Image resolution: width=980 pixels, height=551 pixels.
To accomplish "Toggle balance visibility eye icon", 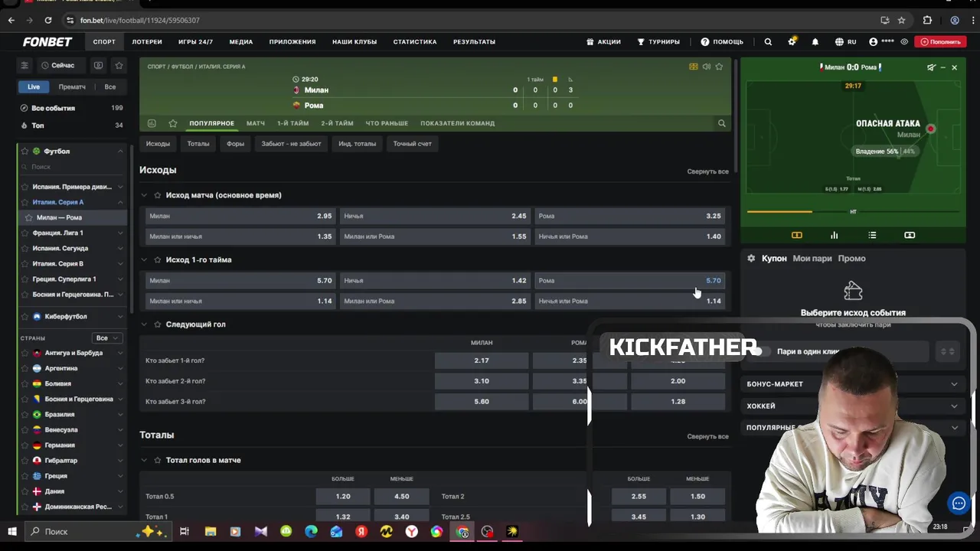I will point(905,42).
